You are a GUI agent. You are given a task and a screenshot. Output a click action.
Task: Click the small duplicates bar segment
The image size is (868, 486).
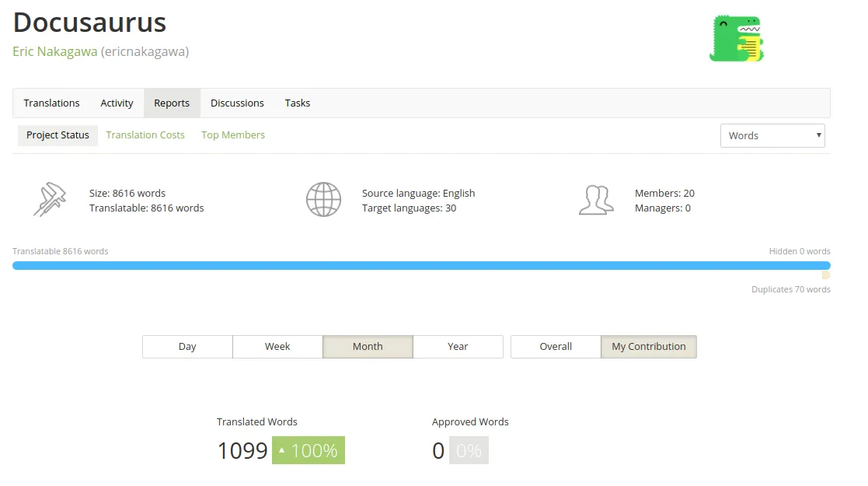(x=826, y=275)
